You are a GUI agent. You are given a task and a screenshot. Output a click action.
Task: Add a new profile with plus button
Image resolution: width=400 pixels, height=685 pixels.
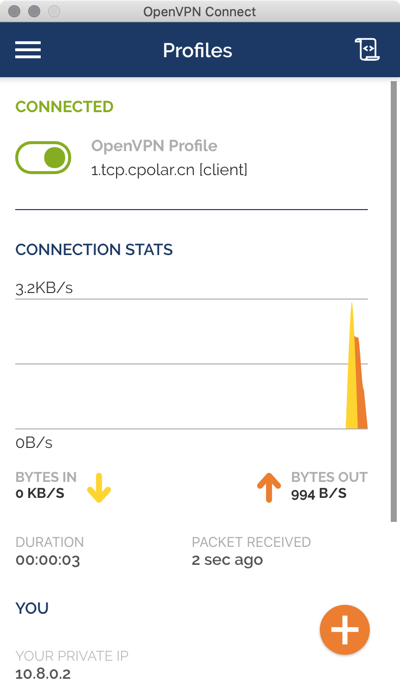click(x=345, y=630)
